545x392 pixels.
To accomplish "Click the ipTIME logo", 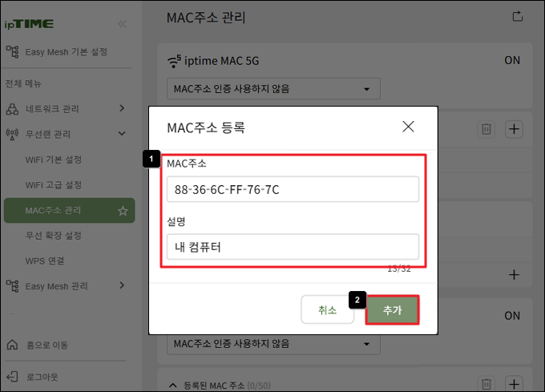I will point(29,24).
